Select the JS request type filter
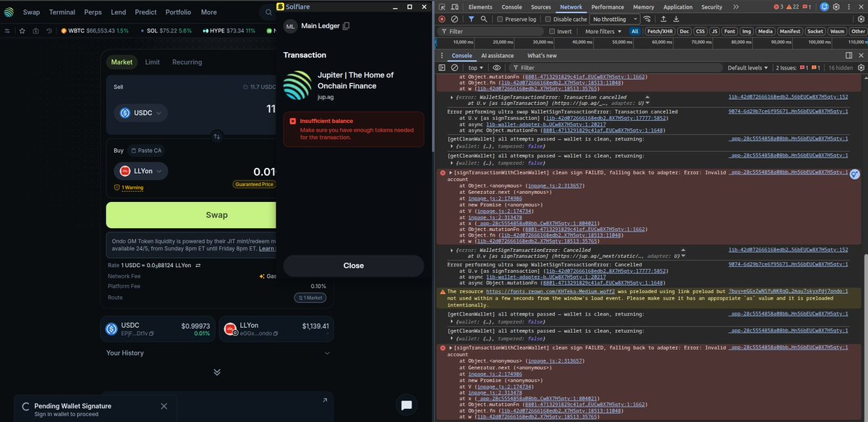Screen dimensions: 868x422 point(715,32)
